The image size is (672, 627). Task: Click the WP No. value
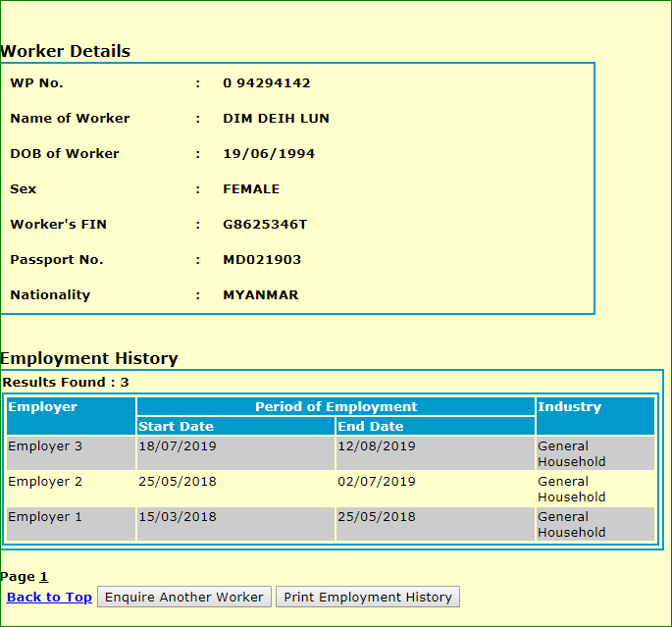pos(267,83)
